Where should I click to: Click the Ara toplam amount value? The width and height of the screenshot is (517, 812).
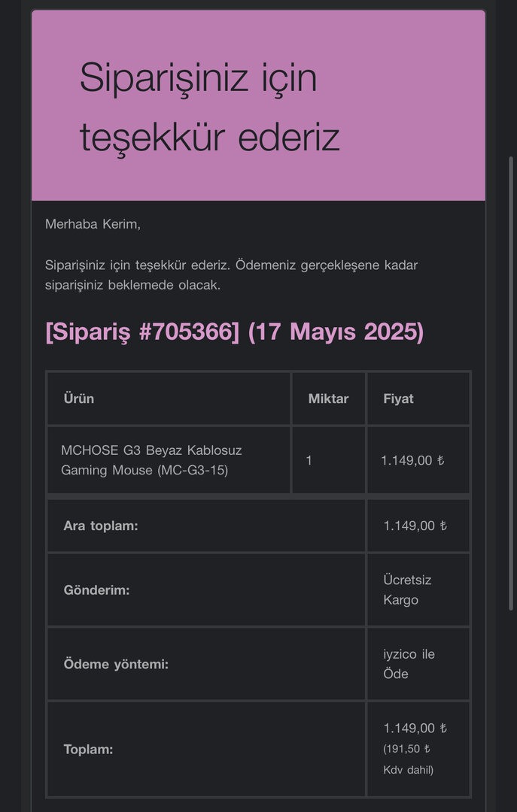[415, 526]
